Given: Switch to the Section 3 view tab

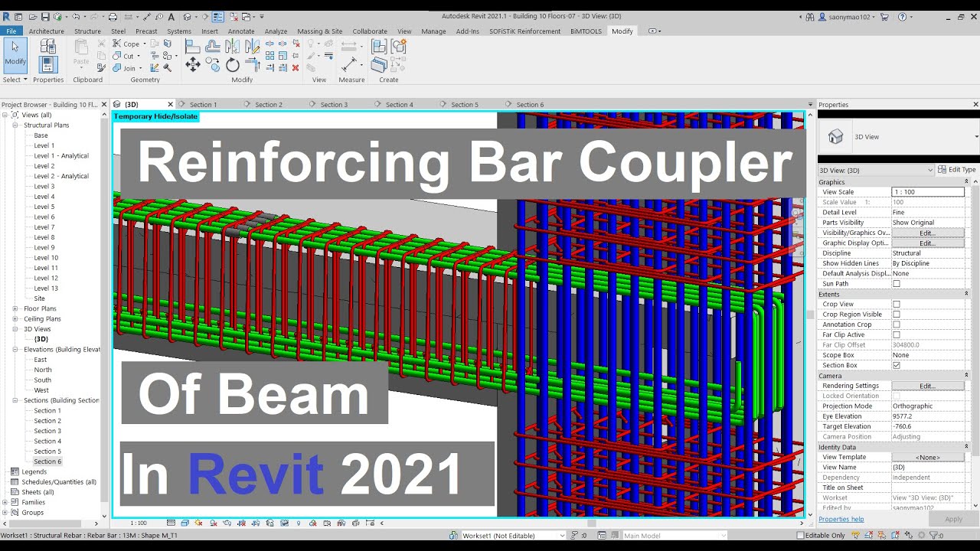Looking at the screenshot, I should [334, 105].
